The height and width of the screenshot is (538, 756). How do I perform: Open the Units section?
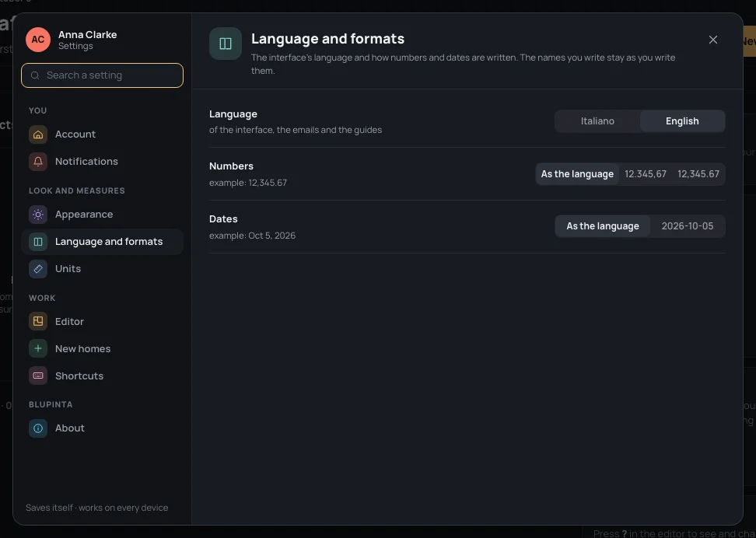[x=102, y=268]
